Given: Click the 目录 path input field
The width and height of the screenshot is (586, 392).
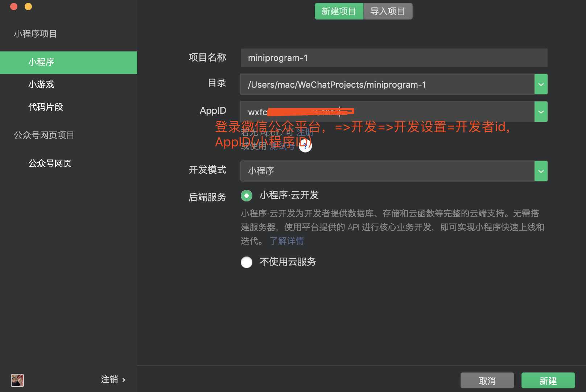Looking at the screenshot, I should [387, 84].
